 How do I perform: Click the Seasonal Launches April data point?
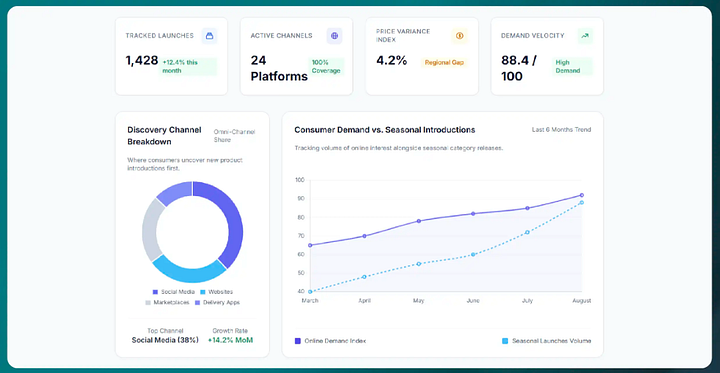click(364, 277)
